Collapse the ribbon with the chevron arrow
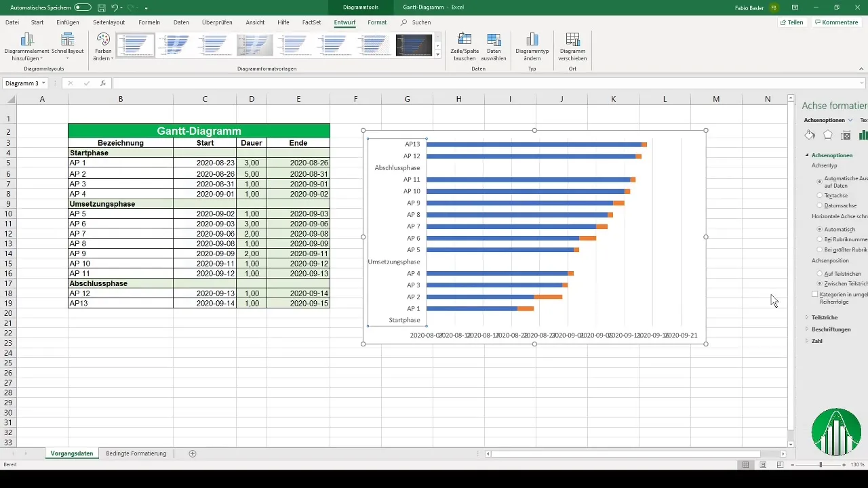The width and height of the screenshot is (868, 488). point(861,69)
